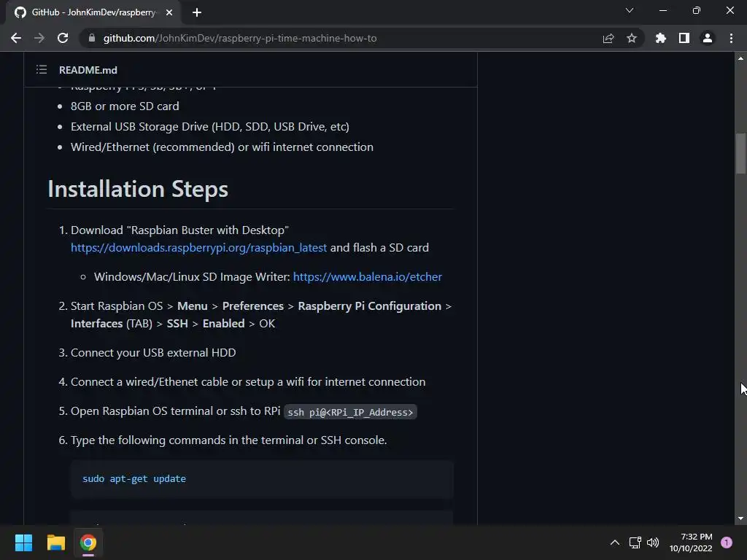Click the page vertical scrollbar thumb
Viewport: 747px width, 560px height.
pos(740,153)
